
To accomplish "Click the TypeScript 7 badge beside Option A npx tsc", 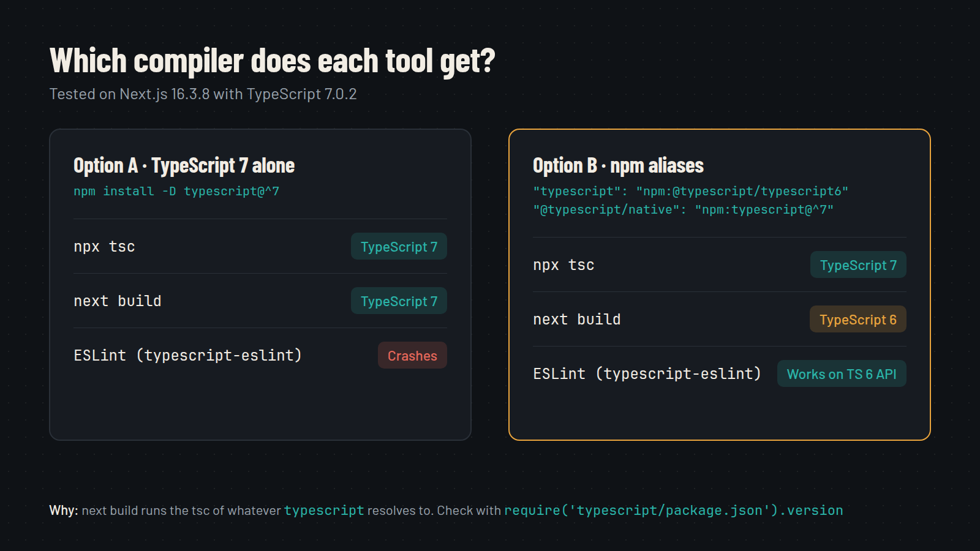I will 399,246.
